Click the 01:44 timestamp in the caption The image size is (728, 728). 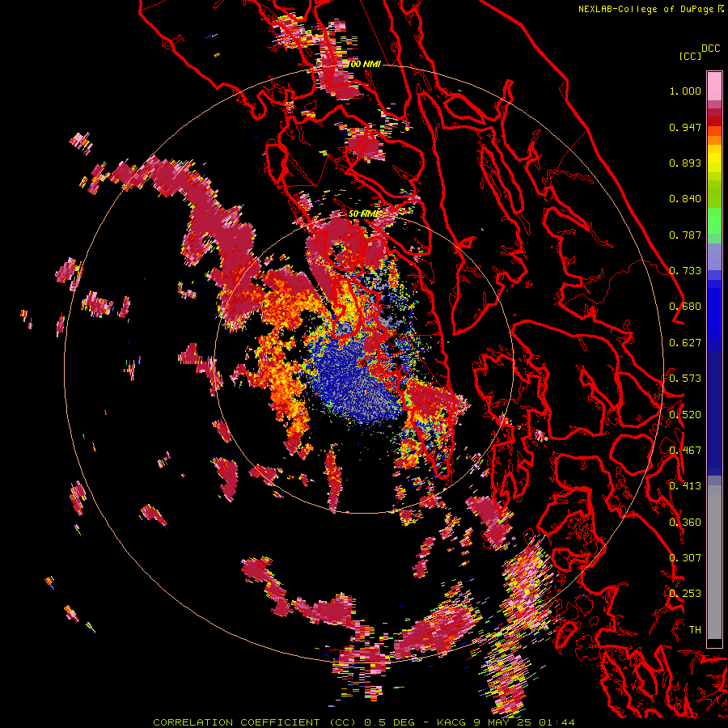pyautogui.click(x=557, y=722)
